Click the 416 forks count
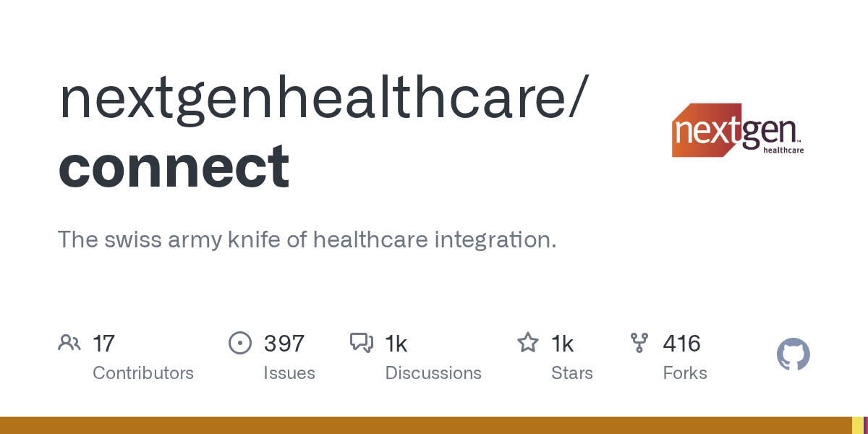 682,343
